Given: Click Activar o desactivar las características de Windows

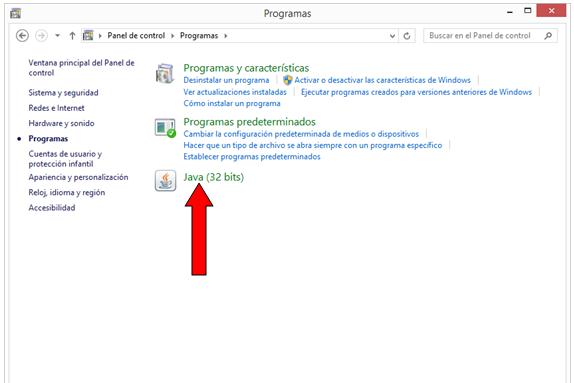Looking at the screenshot, I should pyautogui.click(x=383, y=80).
